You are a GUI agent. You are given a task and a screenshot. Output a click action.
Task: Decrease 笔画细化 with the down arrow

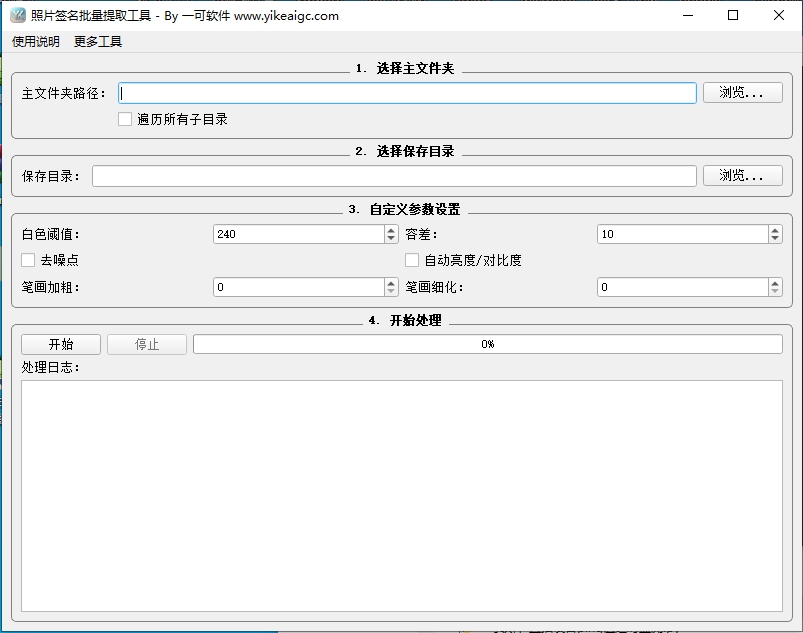point(775,291)
